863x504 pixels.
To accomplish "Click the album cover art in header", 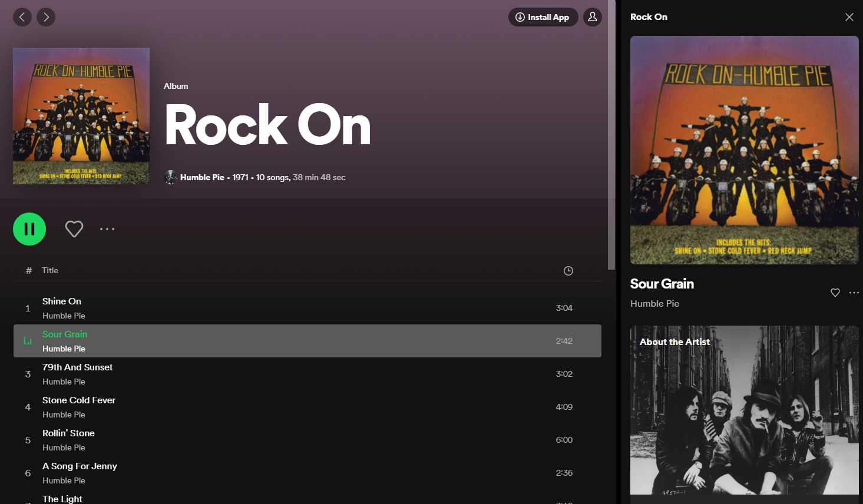I will [81, 116].
